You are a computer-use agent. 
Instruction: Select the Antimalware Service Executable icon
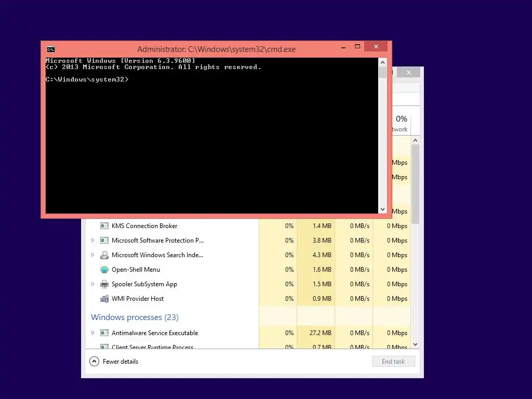(104, 333)
